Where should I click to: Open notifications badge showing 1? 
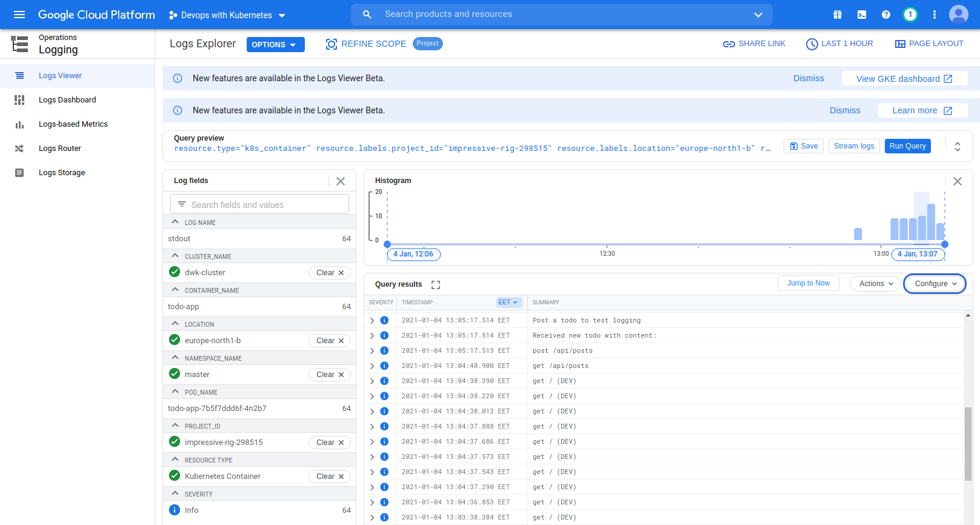[x=910, y=15]
